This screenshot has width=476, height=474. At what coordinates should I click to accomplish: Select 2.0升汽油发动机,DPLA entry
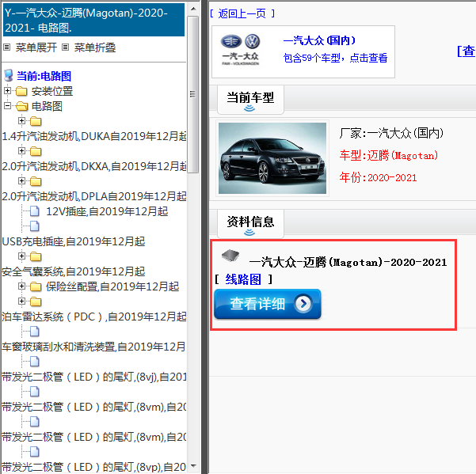coord(93,196)
